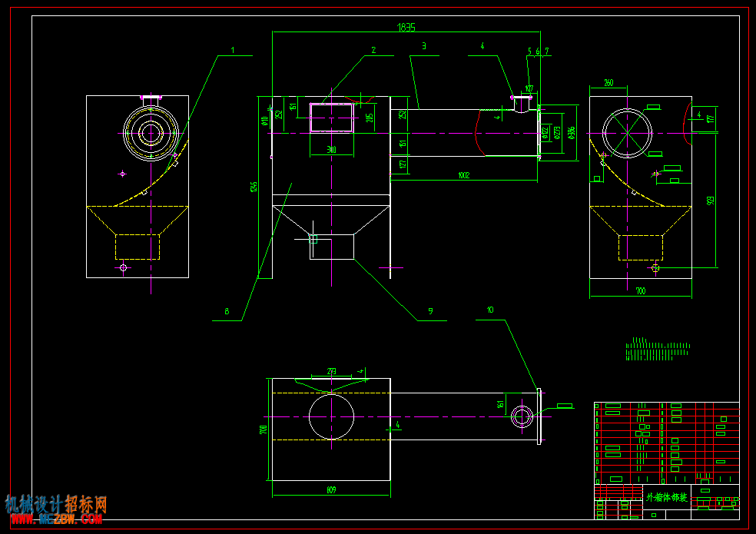The image size is (756, 534).
Task: Select the 809 width dimension text
Action: pyautogui.click(x=331, y=490)
